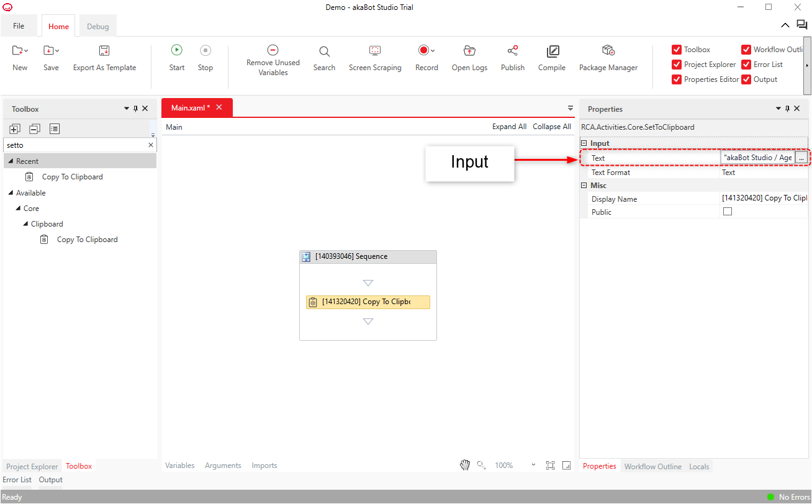The image size is (812, 504).
Task: Open the Save dropdown arrow
Action: click(57, 51)
